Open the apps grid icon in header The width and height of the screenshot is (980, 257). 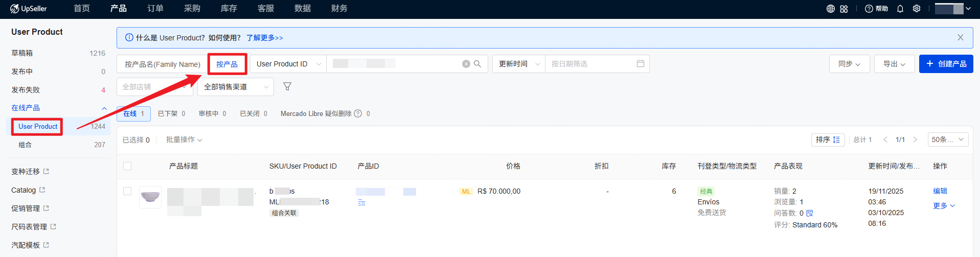click(844, 9)
